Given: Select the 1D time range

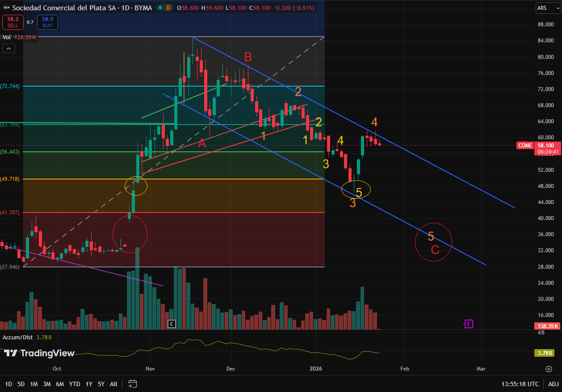Looking at the screenshot, I should 8,384.
